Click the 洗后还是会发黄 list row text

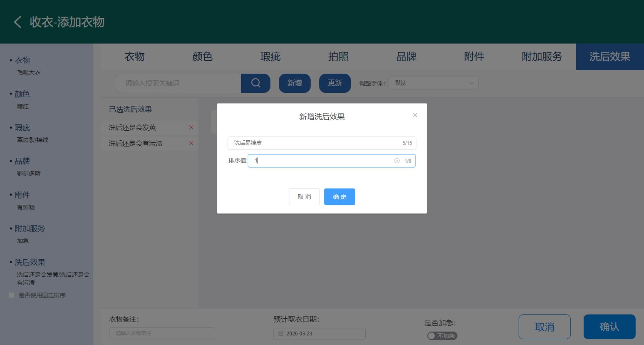(x=132, y=128)
